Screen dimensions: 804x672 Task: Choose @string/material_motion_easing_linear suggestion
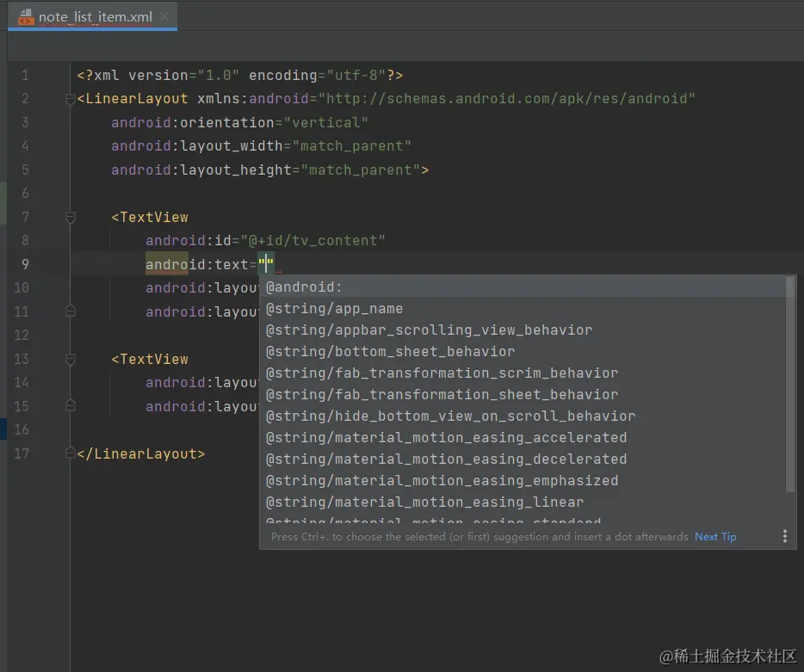click(523, 502)
